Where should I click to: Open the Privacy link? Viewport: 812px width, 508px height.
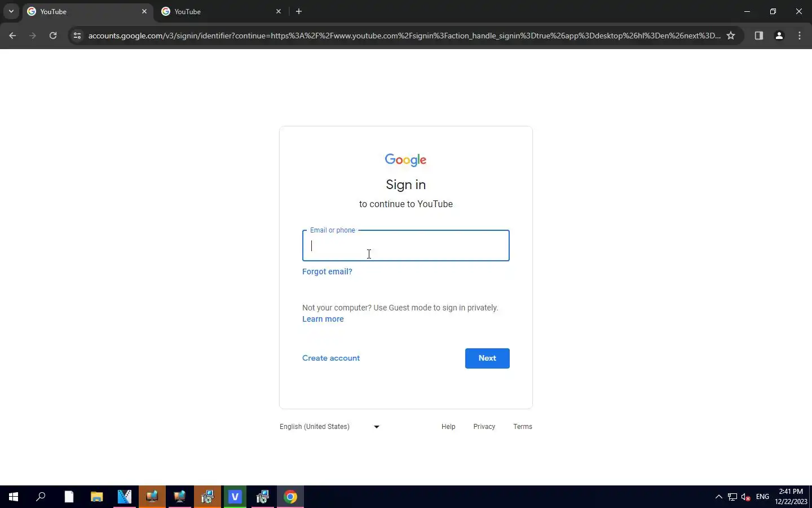point(484,427)
